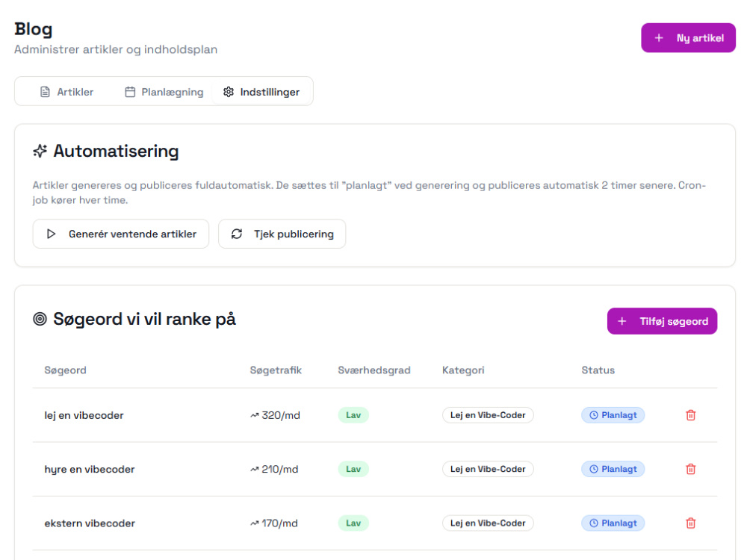This screenshot has width=747, height=560.
Task: Switch to the Artikler tab
Action: pyautogui.click(x=66, y=92)
